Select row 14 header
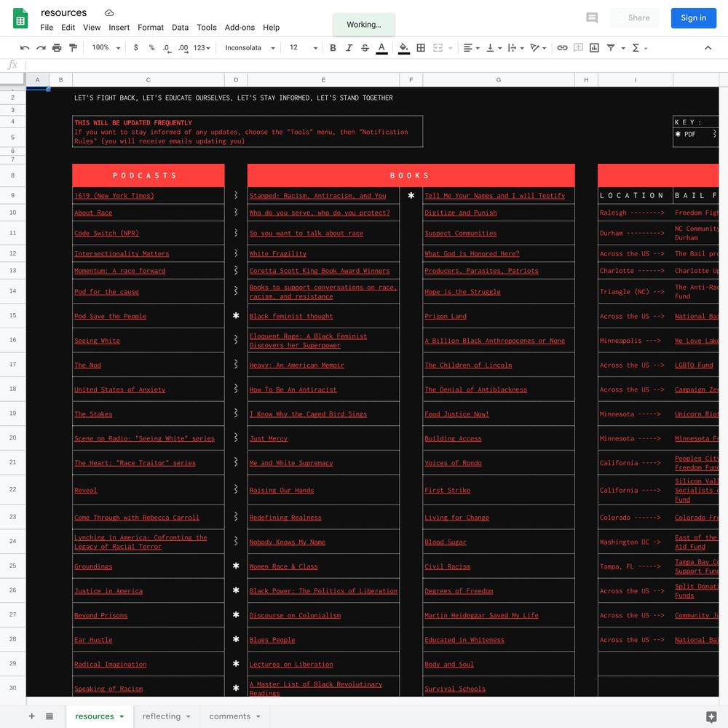Image resolution: width=728 pixels, height=728 pixels. pyautogui.click(x=12, y=291)
